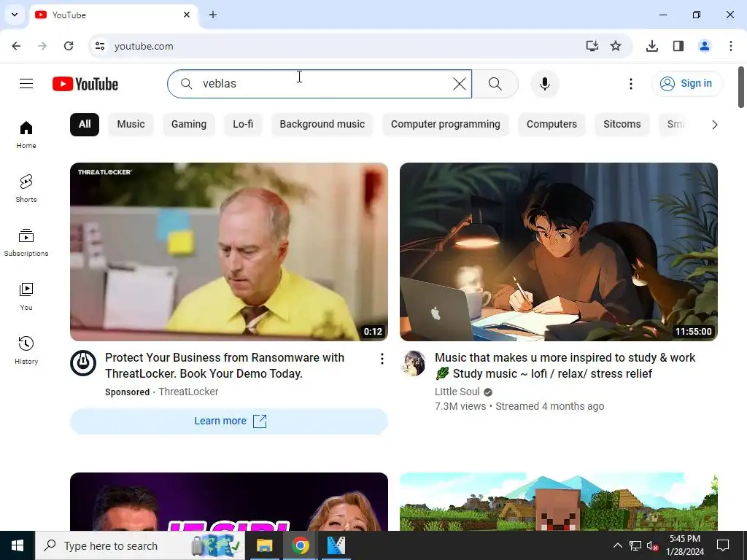Open the ThreatLocker ad video thumbnail
Image resolution: width=747 pixels, height=560 pixels.
pos(229,252)
